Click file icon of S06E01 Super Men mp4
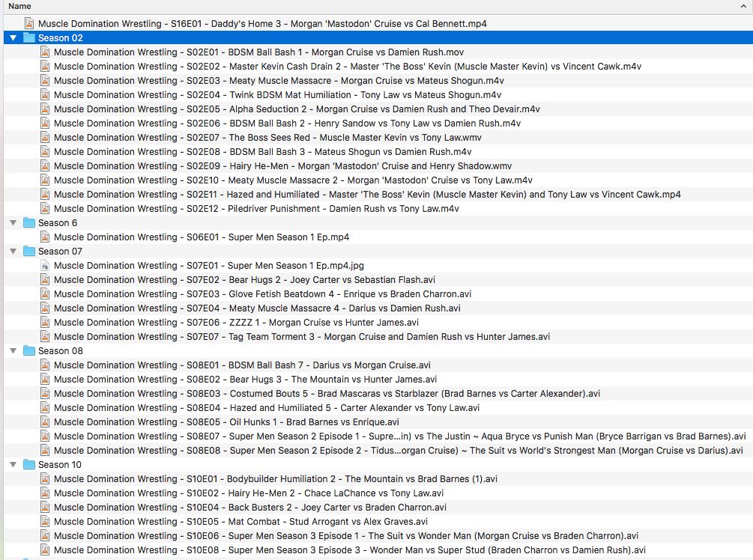 [45, 237]
